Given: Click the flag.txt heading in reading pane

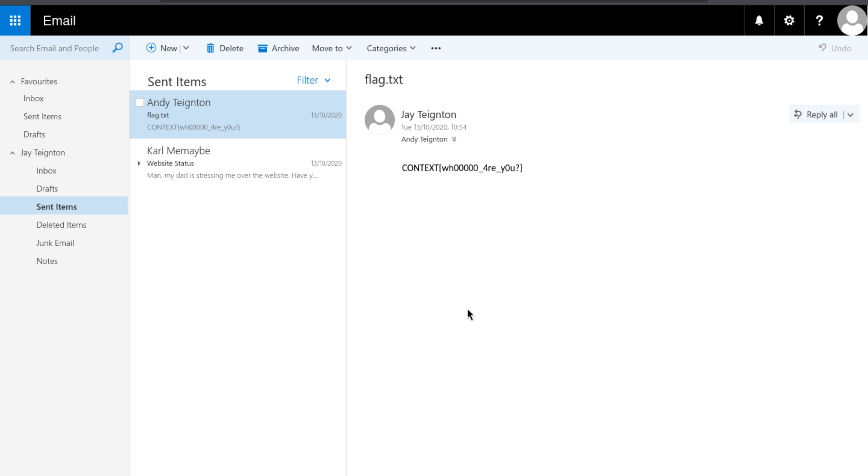Looking at the screenshot, I should [x=383, y=80].
